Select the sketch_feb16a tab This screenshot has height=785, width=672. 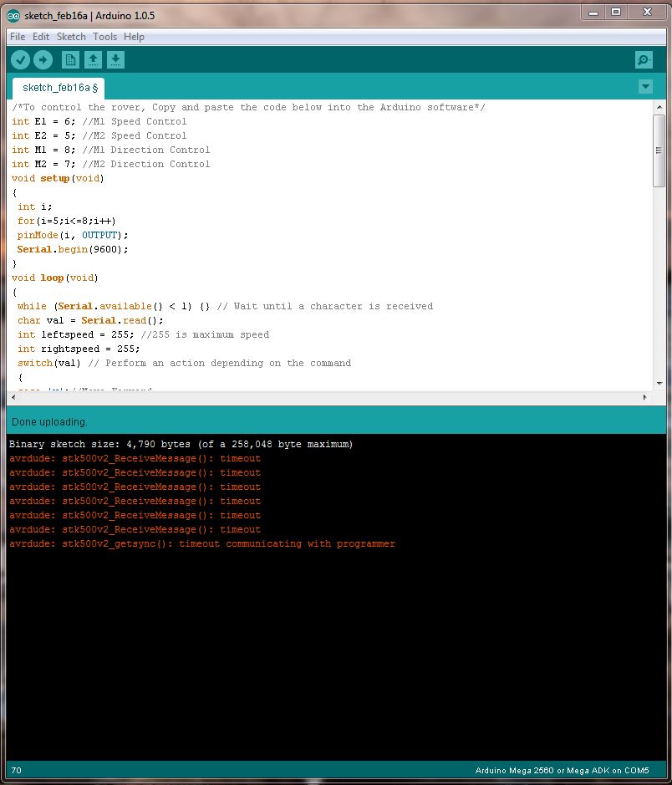point(59,88)
